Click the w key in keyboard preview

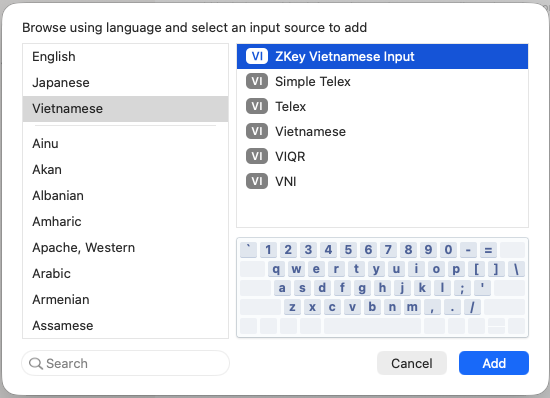coord(296,269)
